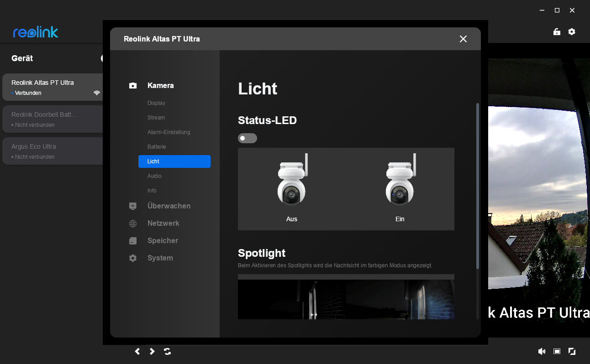
Task: Click the screen layout icon bottom right
Action: tap(557, 351)
